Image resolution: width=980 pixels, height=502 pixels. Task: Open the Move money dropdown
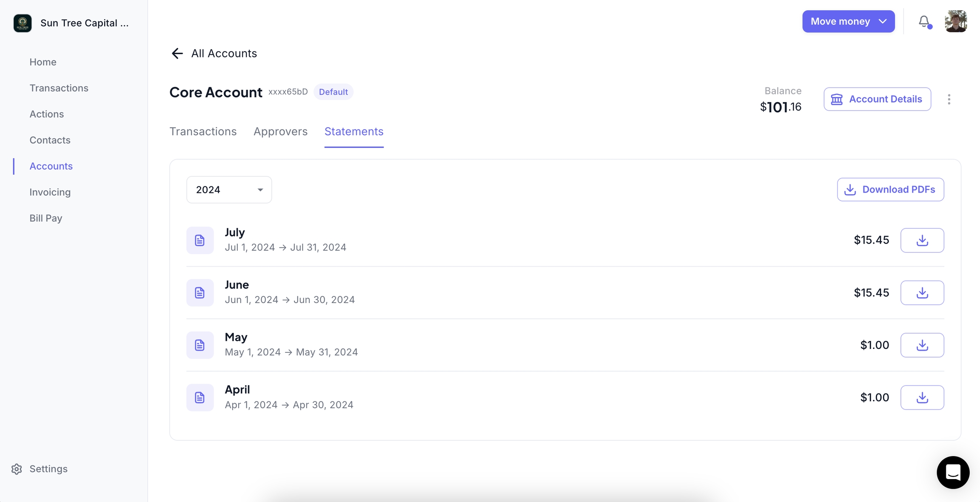tap(848, 21)
